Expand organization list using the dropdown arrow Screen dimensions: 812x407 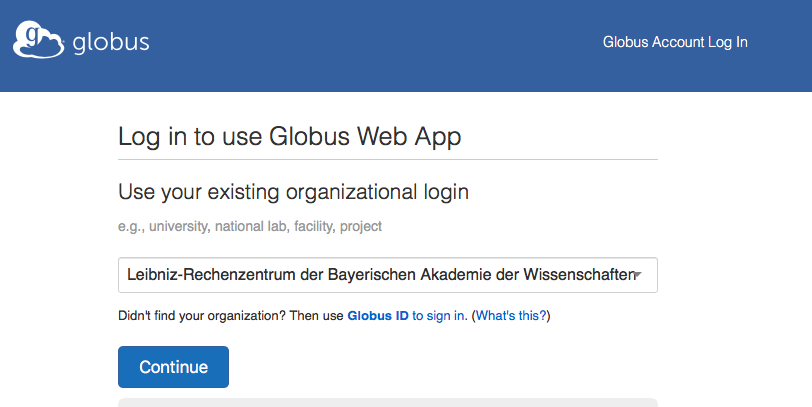(x=637, y=275)
